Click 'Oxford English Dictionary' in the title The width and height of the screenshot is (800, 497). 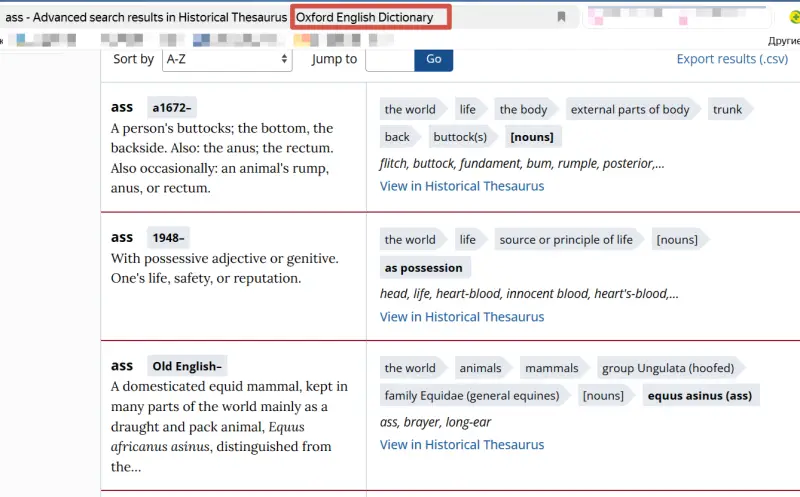tap(364, 17)
